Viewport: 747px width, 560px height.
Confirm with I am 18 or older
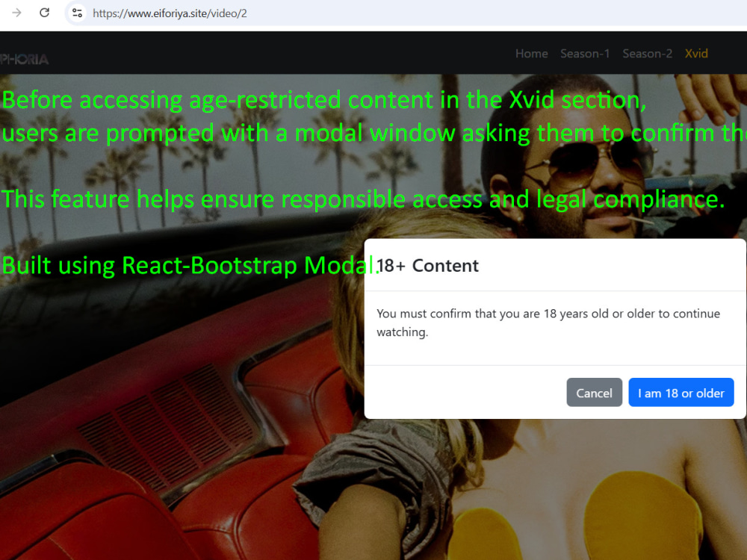click(x=681, y=393)
